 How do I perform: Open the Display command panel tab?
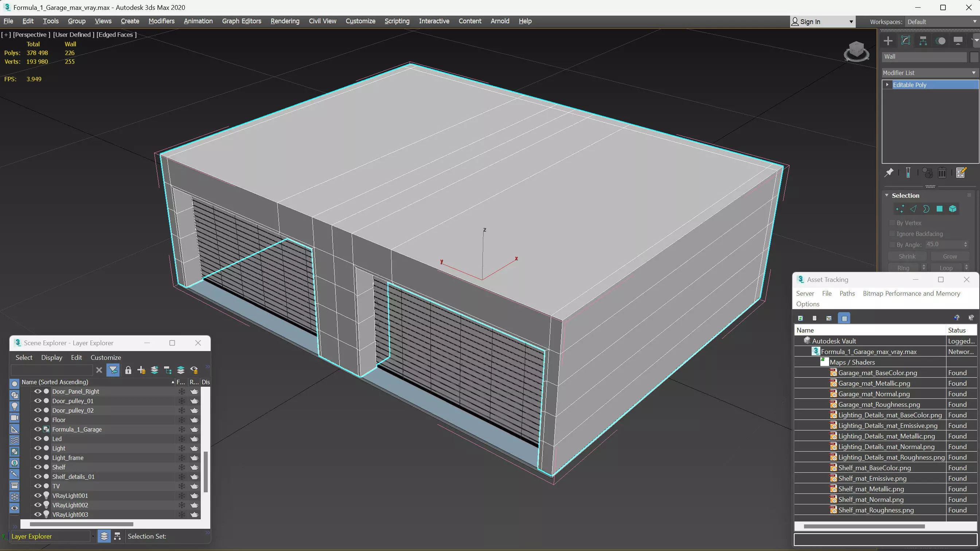tap(958, 41)
